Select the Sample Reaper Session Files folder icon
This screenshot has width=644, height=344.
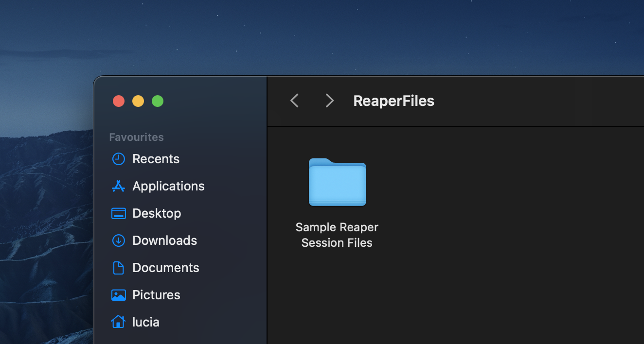coord(337,182)
